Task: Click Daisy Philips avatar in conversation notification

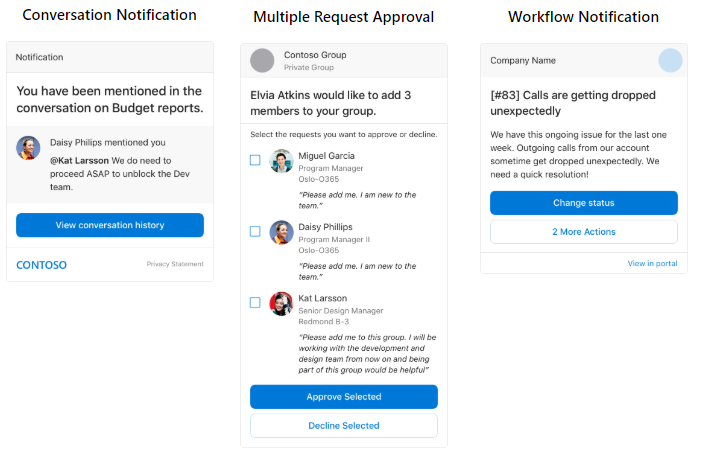Action: click(28, 148)
